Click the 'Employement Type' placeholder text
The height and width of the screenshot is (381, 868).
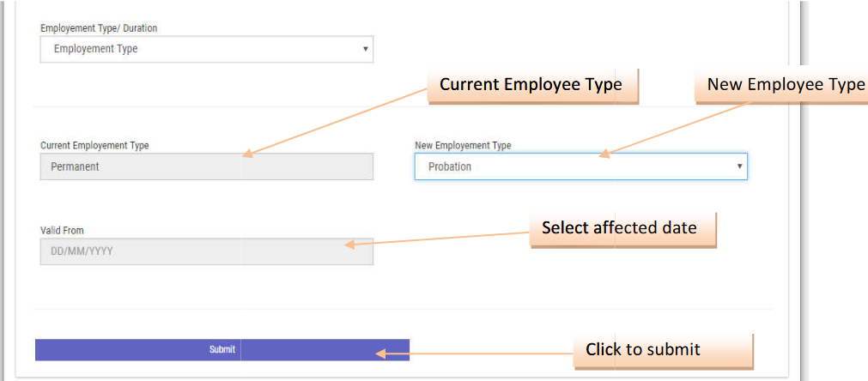[95, 49]
